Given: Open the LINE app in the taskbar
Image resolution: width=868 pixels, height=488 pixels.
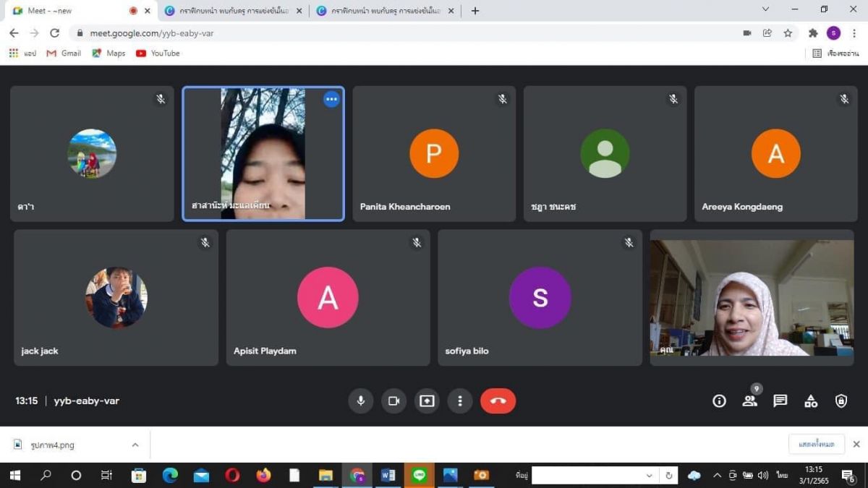Looking at the screenshot, I should 419,475.
